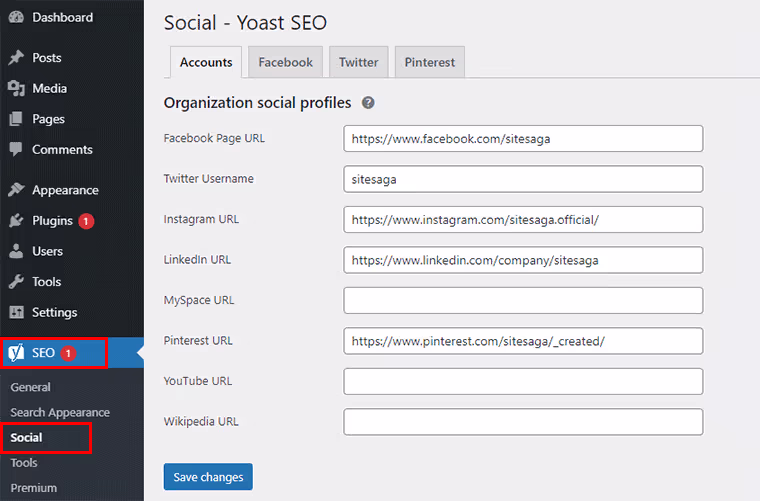
Task: Open the Users menu
Action: pos(48,251)
